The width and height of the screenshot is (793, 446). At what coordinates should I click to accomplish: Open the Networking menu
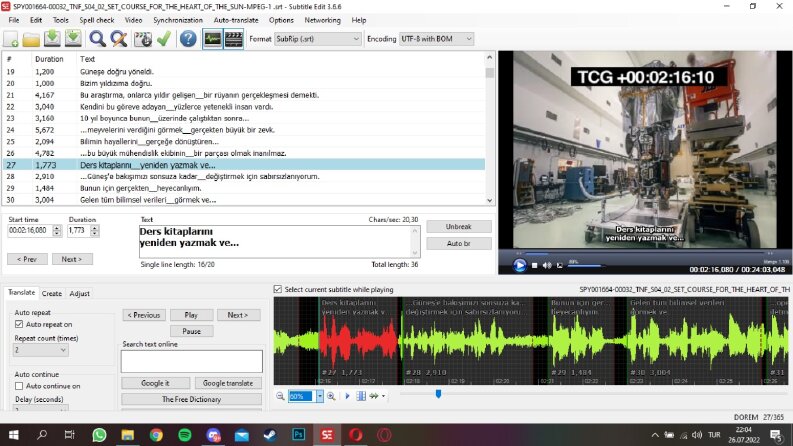tap(322, 20)
